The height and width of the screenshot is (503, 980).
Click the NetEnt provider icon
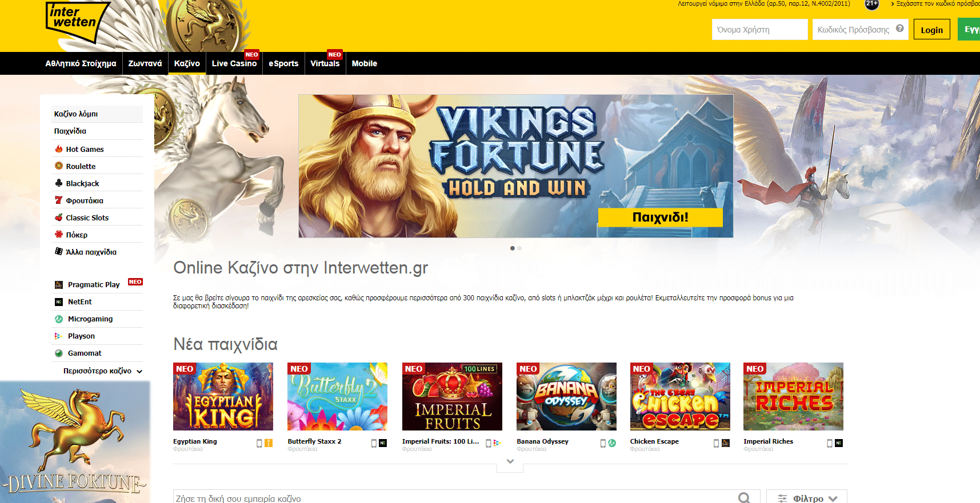pos(58,302)
